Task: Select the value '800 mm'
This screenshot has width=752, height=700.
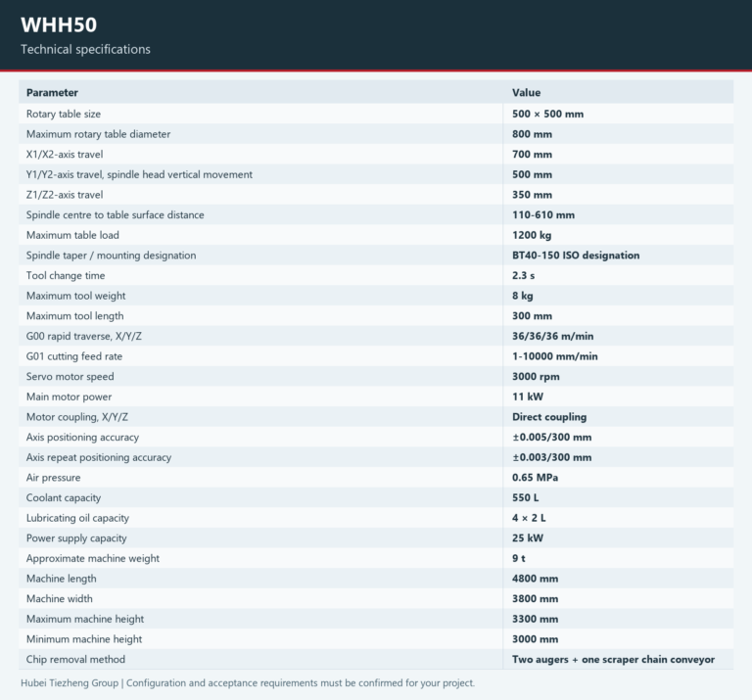Action: tap(532, 134)
